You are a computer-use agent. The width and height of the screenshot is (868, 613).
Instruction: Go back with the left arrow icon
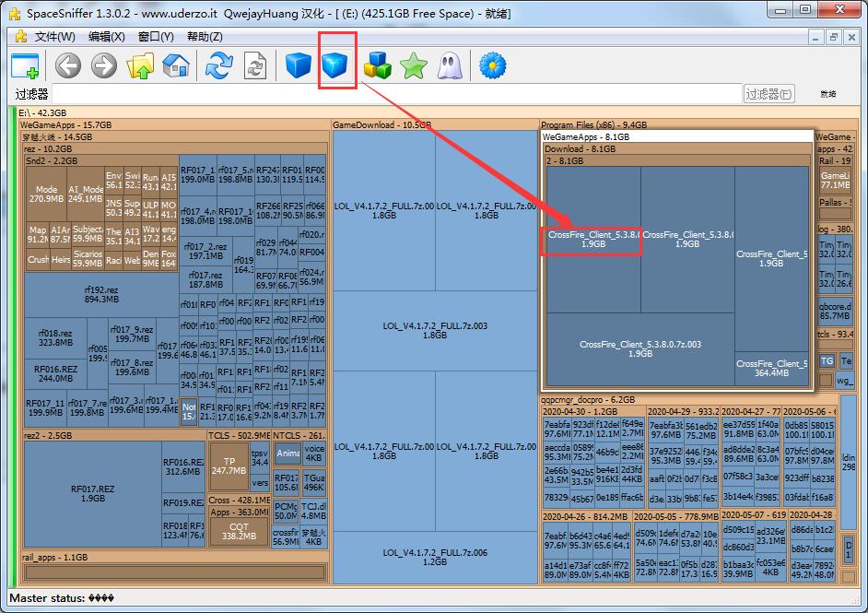68,65
